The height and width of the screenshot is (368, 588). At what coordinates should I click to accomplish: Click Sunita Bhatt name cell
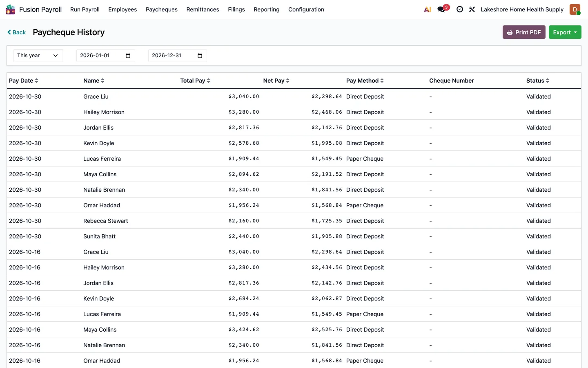coord(100,236)
